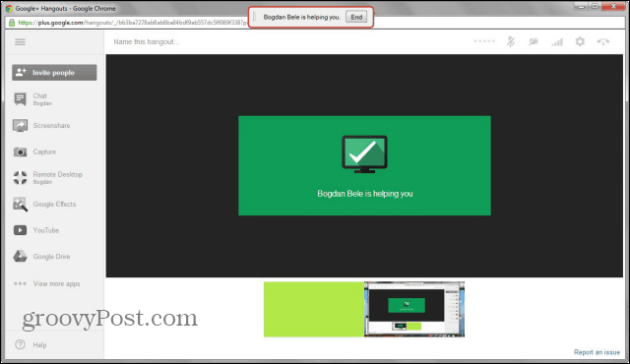
Task: Open the Chat app icon
Action: (x=20, y=98)
